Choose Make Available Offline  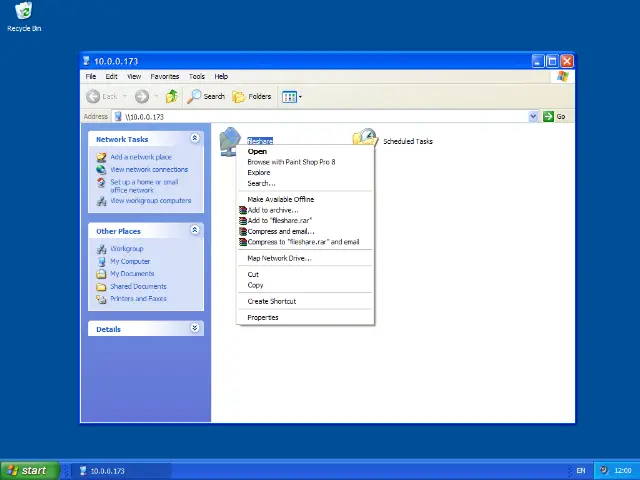coord(305,199)
